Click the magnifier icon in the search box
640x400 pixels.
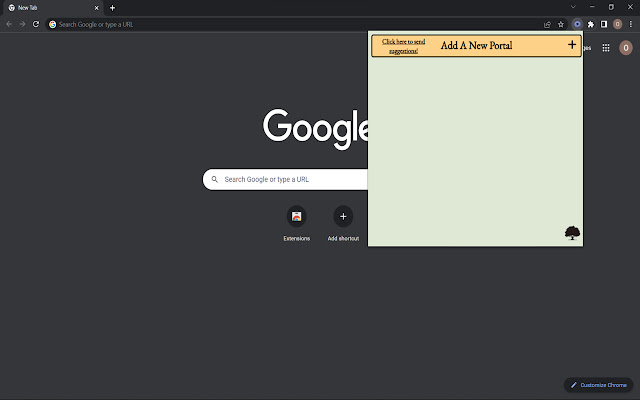214,179
